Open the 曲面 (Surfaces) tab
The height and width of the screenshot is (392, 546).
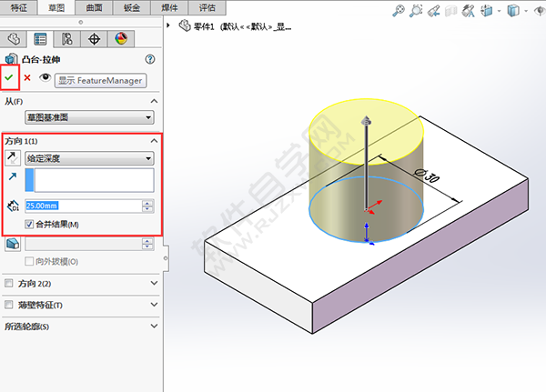(x=94, y=7)
